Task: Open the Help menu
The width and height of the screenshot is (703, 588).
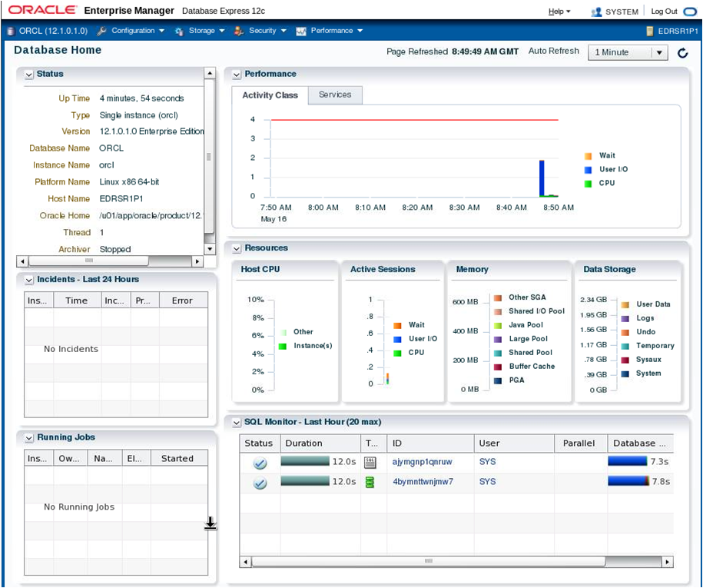Action: click(559, 12)
